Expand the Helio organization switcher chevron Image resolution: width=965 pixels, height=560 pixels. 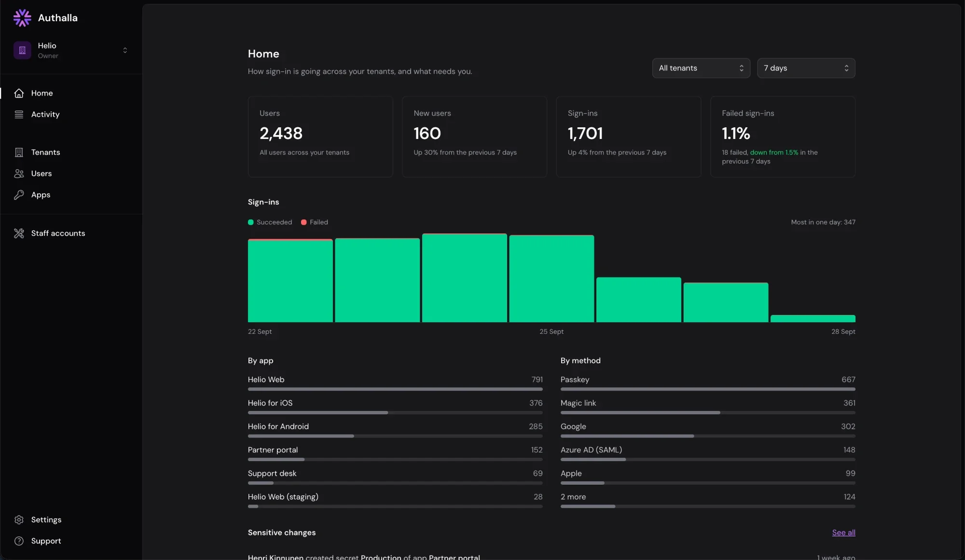tap(125, 50)
